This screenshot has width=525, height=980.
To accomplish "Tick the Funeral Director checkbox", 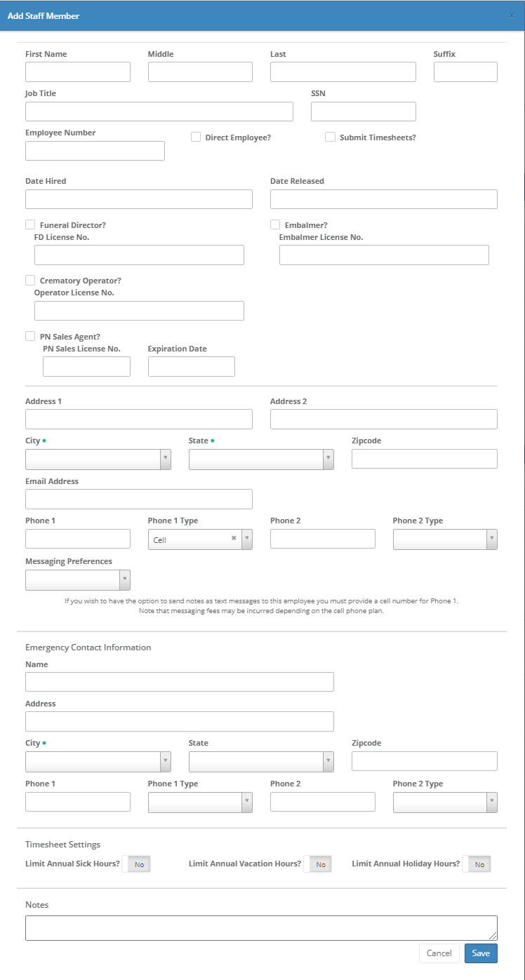I will pos(30,224).
